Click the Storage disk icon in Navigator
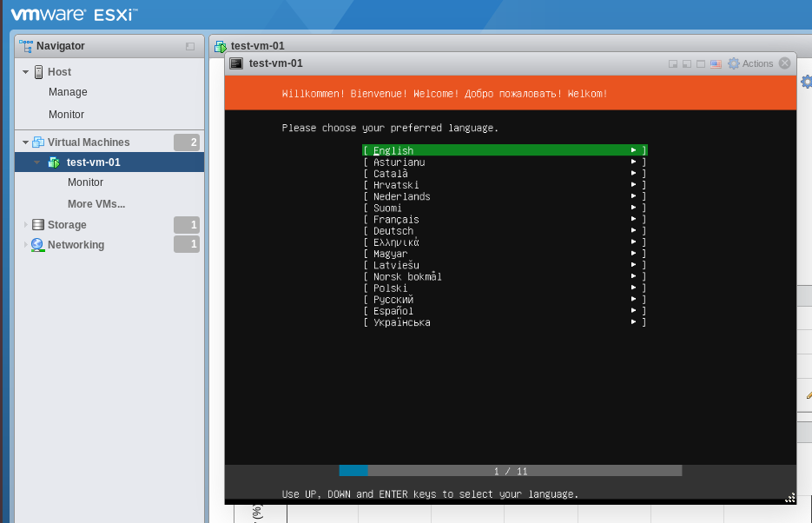The height and width of the screenshot is (523, 812). tap(38, 225)
